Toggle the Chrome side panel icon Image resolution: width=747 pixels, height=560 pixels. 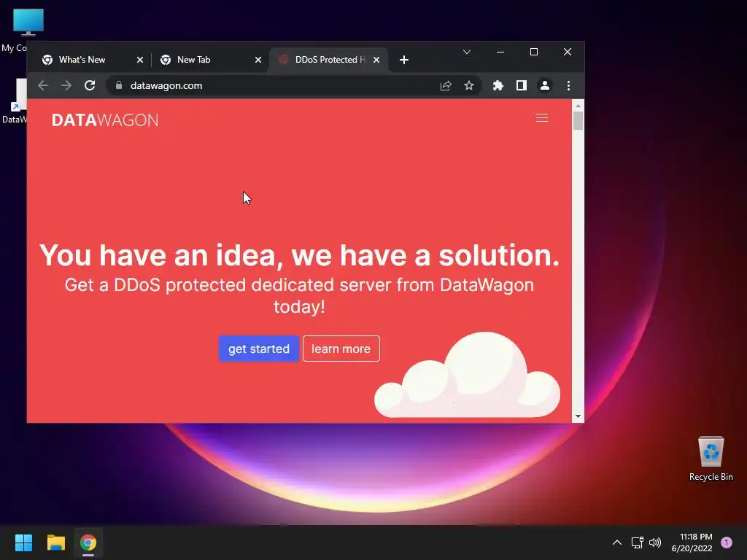point(521,86)
